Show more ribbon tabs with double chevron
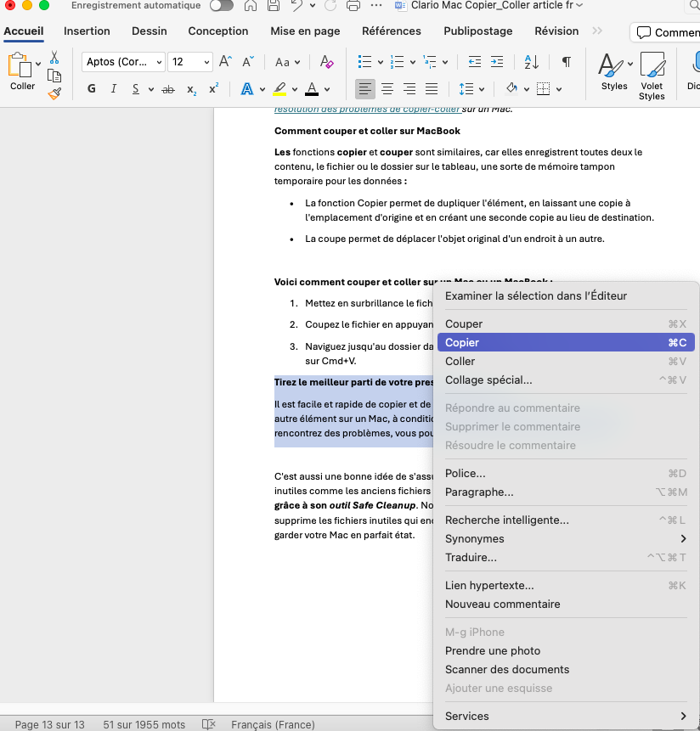The image size is (700, 731). tap(597, 31)
